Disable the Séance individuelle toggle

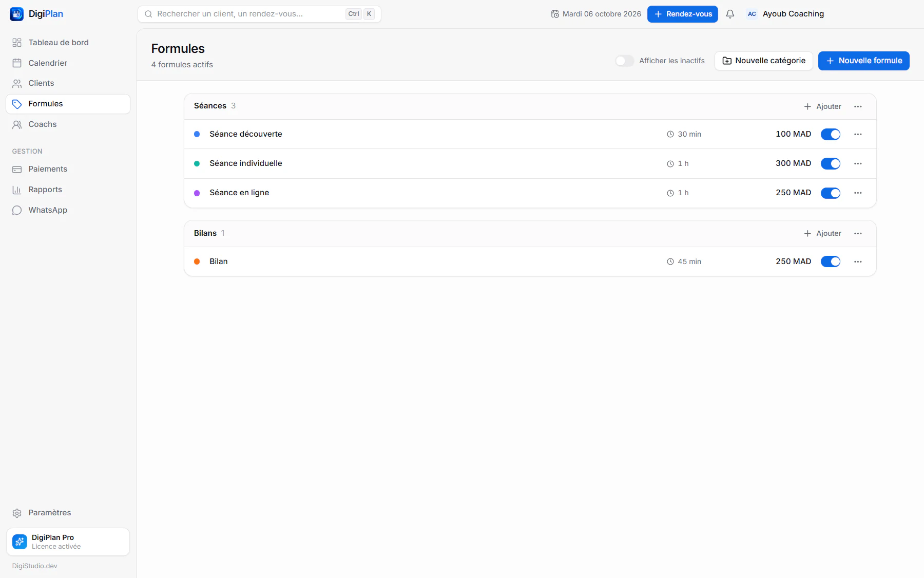(x=831, y=163)
